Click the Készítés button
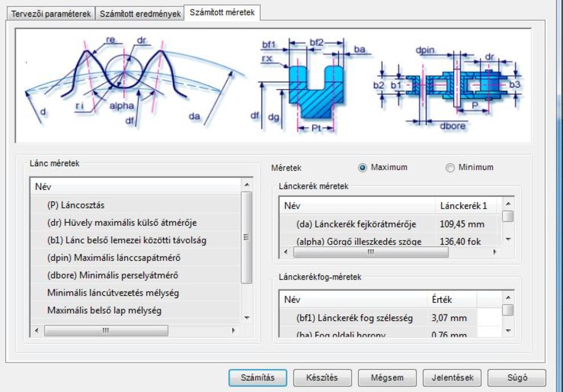The image size is (563, 392). tap(322, 377)
